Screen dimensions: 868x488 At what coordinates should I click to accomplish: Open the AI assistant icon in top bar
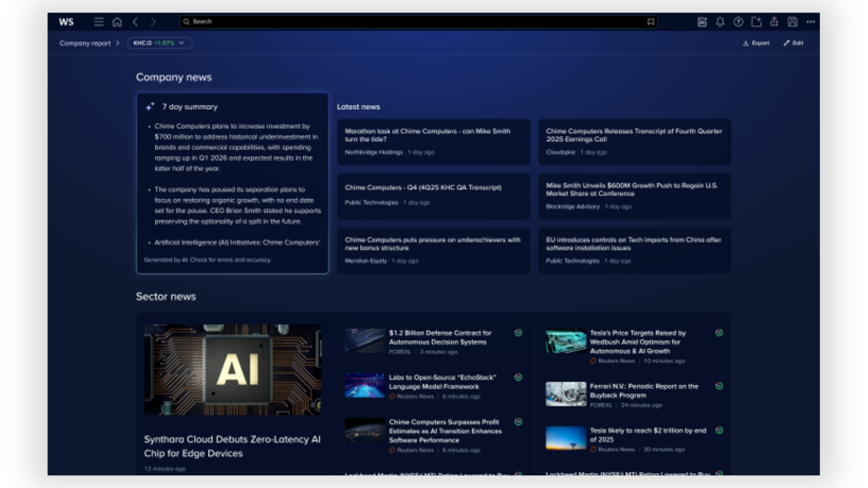click(702, 22)
